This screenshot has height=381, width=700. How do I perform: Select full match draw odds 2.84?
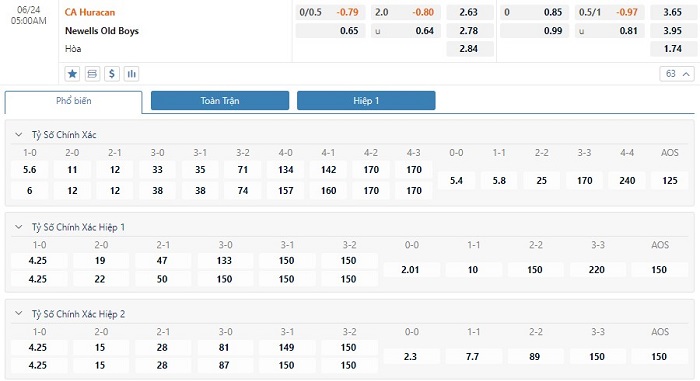click(469, 49)
